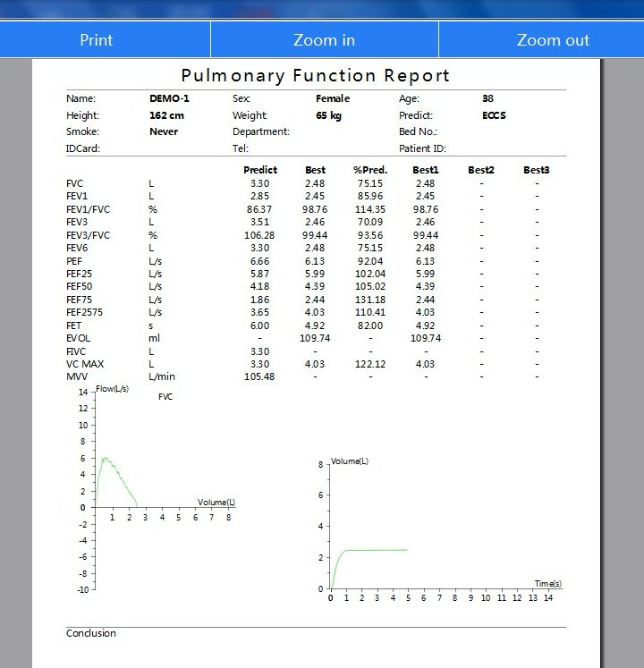This screenshot has width=644, height=668.
Task: Click the MVV predicted value 105.48
Action: 259,377
